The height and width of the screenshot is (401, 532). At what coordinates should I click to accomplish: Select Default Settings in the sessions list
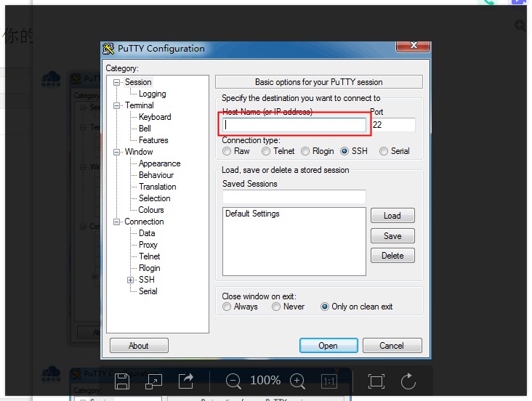pyautogui.click(x=252, y=214)
